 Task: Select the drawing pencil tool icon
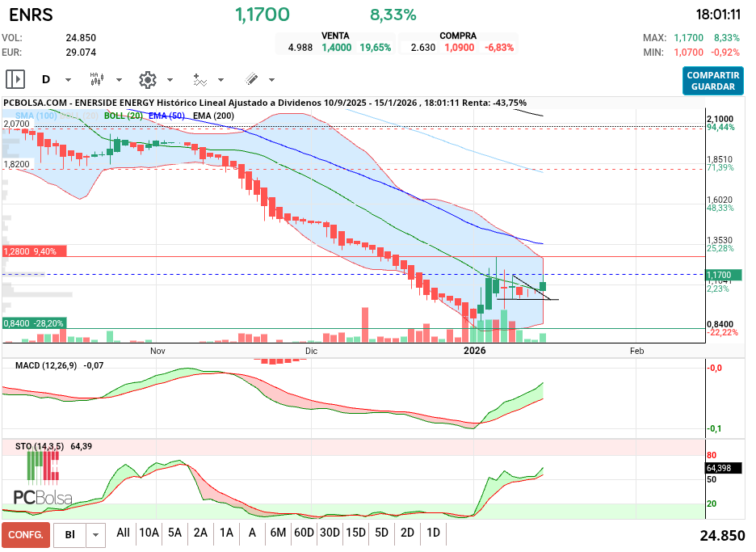pos(252,79)
